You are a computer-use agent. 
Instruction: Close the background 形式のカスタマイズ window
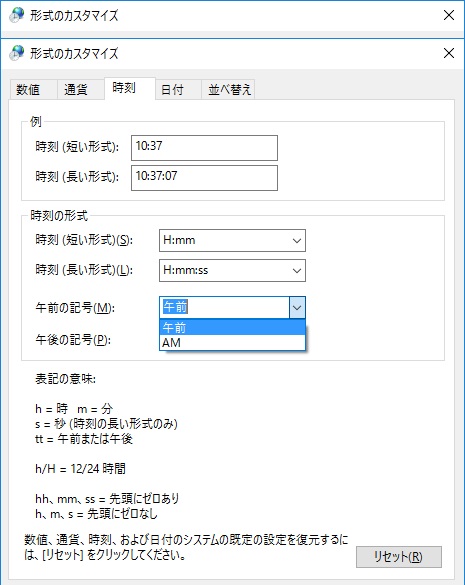(x=449, y=15)
